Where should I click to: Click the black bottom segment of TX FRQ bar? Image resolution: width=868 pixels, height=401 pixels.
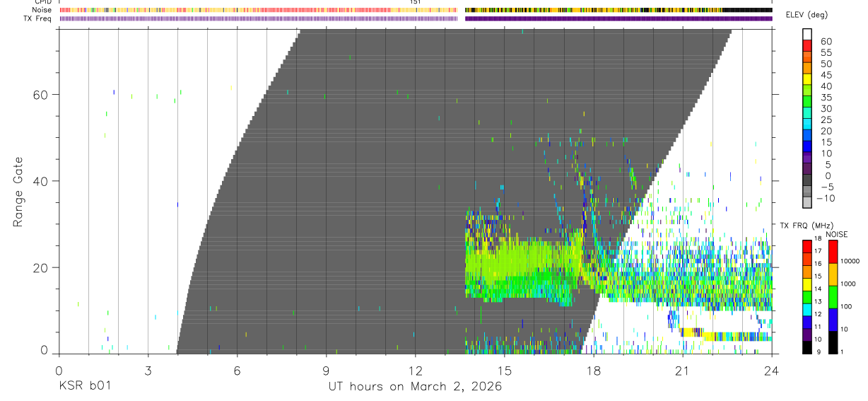click(x=807, y=347)
